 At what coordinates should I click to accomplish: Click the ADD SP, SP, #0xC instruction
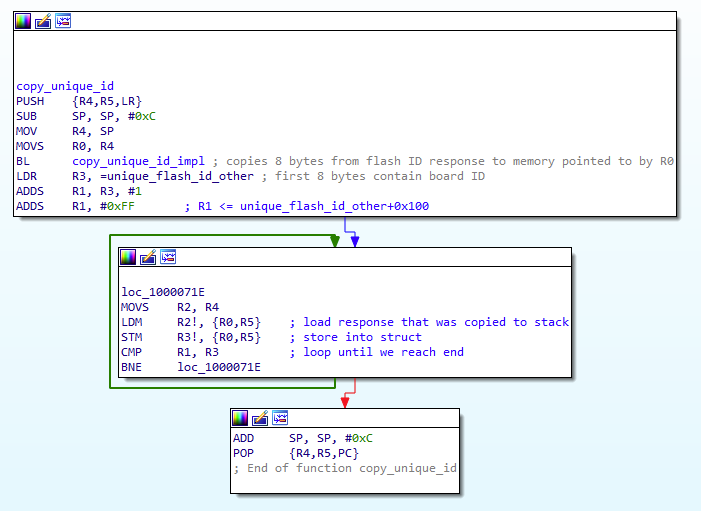tap(303, 438)
